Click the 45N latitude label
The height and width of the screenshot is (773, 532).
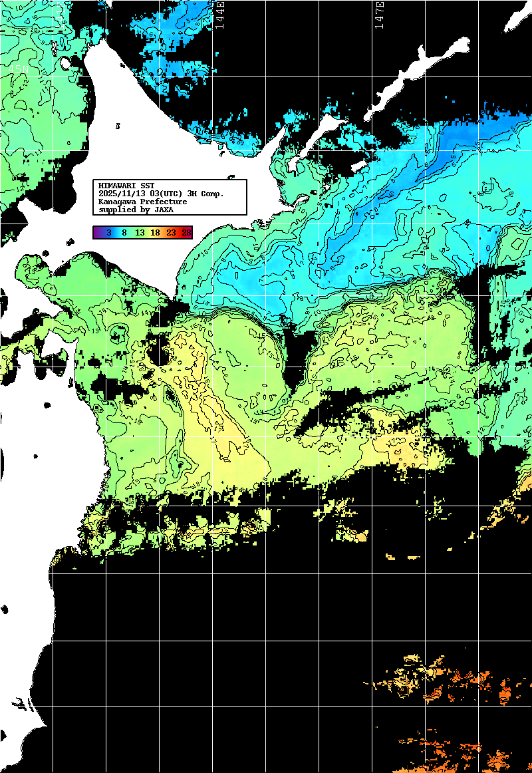17,69
